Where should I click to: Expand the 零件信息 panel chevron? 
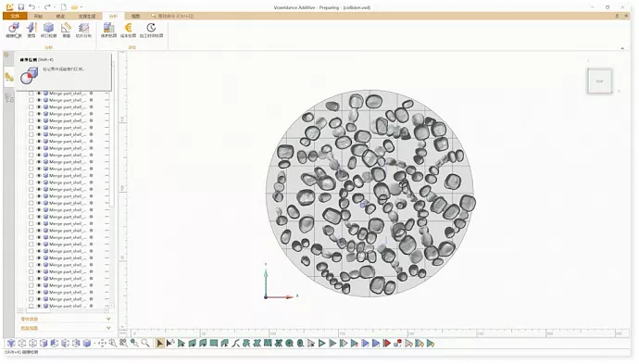click(108, 319)
